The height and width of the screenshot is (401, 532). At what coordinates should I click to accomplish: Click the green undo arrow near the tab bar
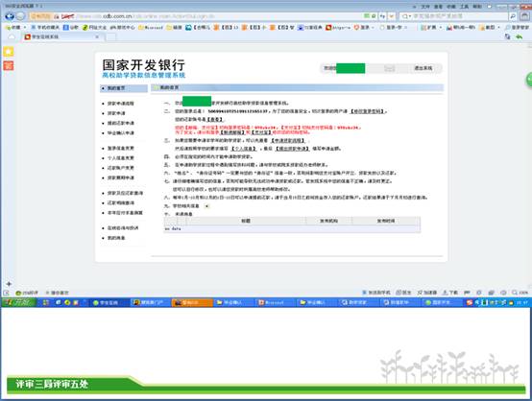coord(520,36)
